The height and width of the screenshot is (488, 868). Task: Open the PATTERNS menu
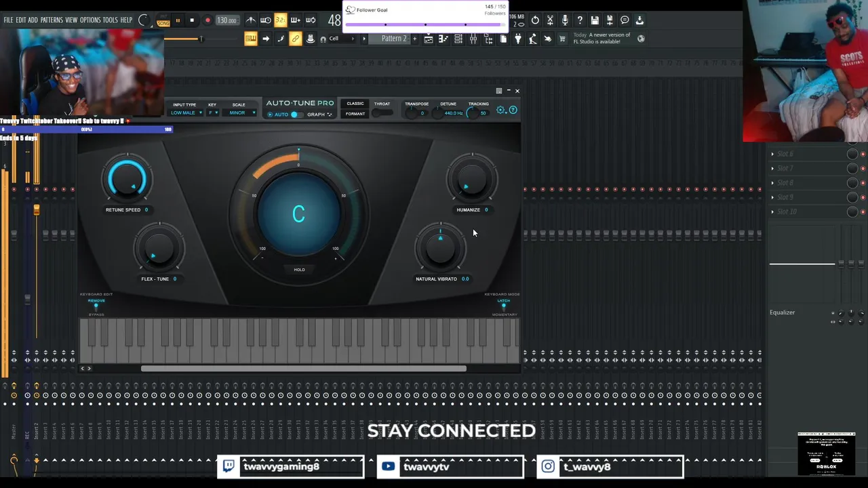click(x=52, y=20)
